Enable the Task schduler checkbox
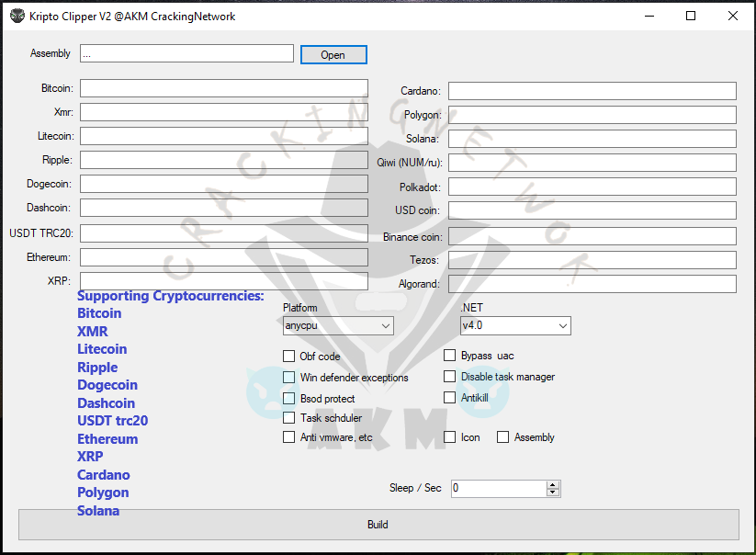The width and height of the screenshot is (756, 555). tap(289, 418)
